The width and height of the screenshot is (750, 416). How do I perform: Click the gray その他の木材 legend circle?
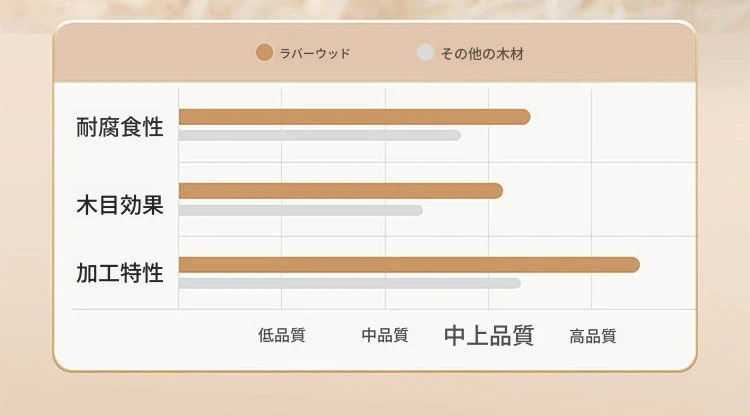(x=425, y=53)
